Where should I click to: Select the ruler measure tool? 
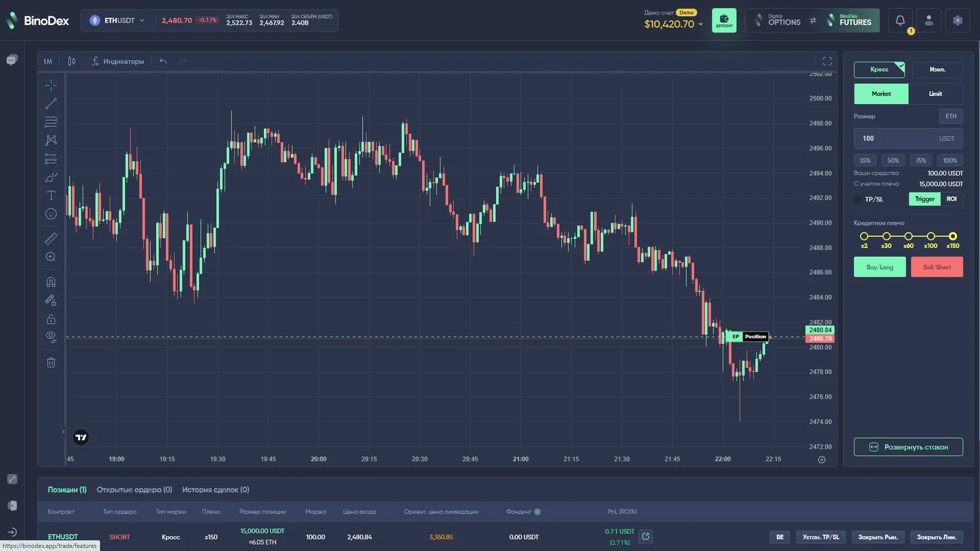[x=51, y=239]
